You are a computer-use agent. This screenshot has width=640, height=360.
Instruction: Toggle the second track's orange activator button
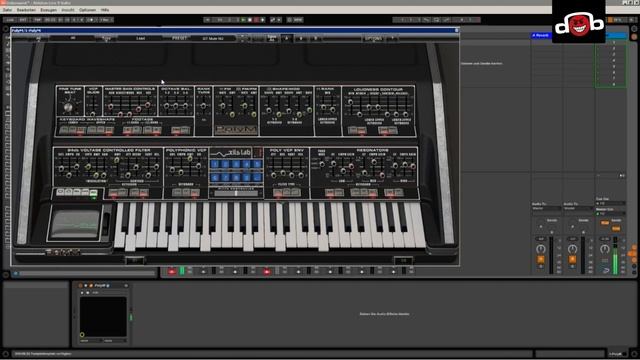click(572, 259)
